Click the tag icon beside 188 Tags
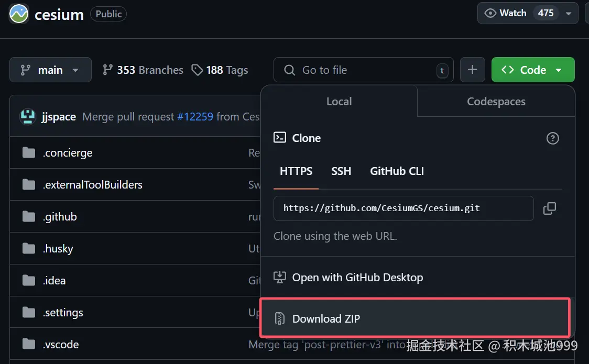Viewport: 589px width, 364px height. (197, 70)
